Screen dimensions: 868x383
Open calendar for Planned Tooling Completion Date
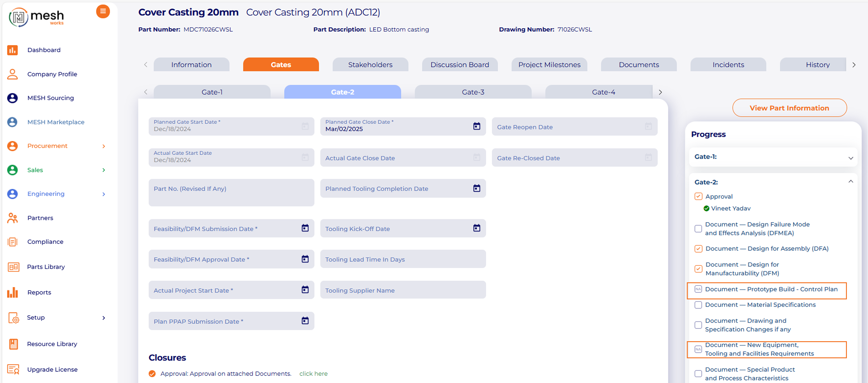coord(476,188)
